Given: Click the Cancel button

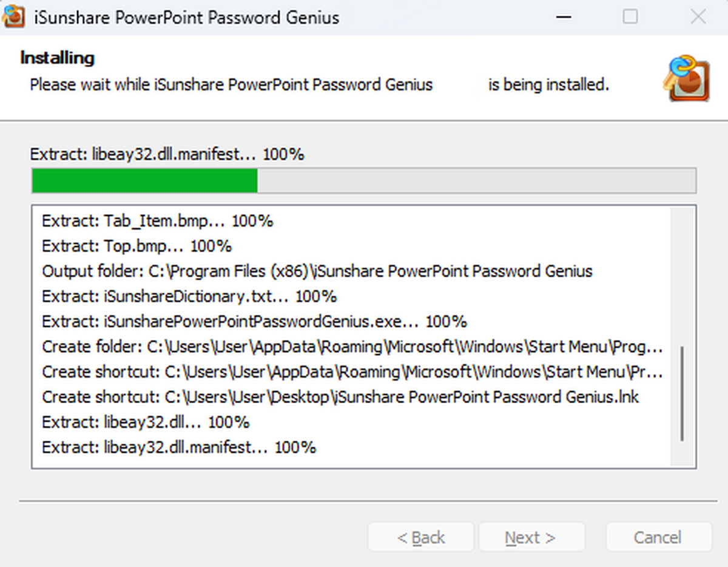Looking at the screenshot, I should tap(658, 537).
